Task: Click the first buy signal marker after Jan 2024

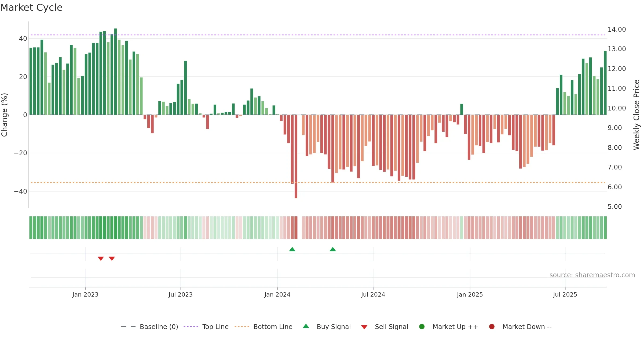Action: tap(292, 249)
